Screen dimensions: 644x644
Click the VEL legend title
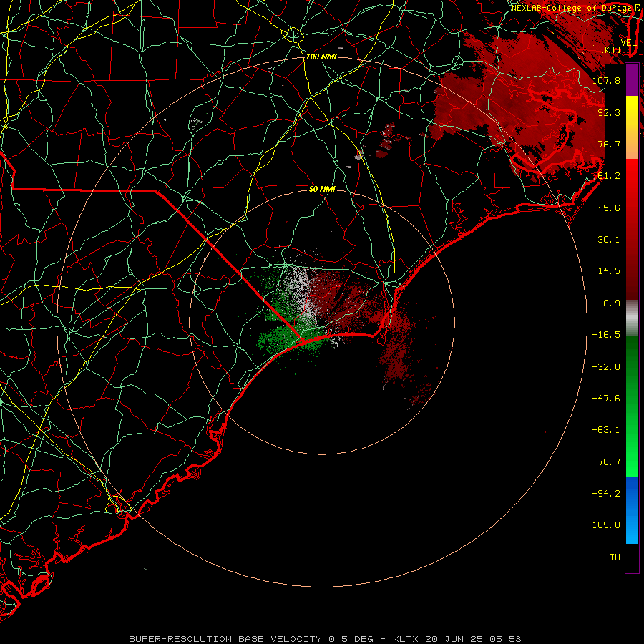pos(628,43)
